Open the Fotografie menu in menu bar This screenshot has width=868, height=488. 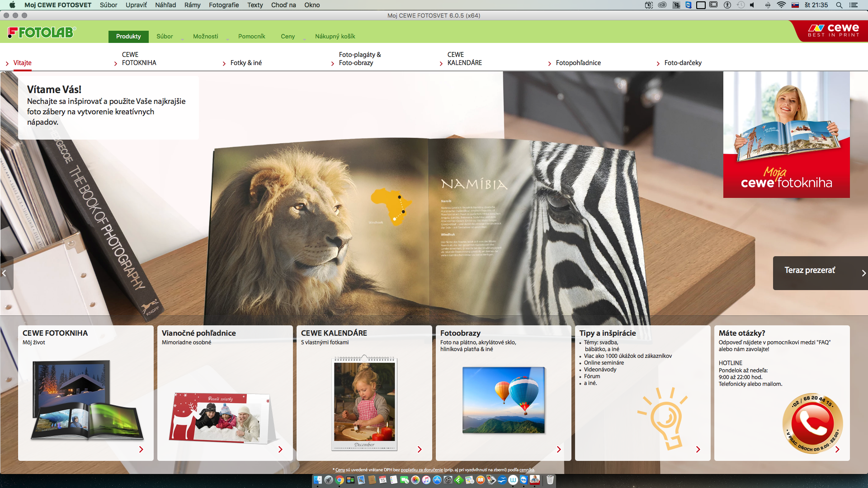224,5
